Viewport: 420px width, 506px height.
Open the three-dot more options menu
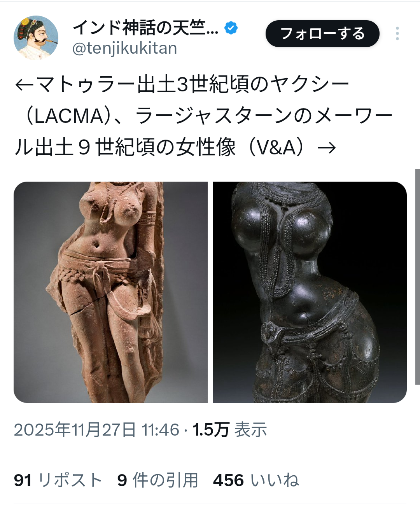tap(397, 33)
